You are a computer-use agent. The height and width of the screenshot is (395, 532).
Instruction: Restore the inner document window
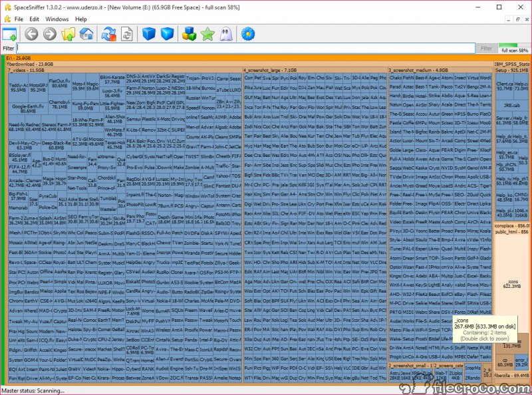(517, 19)
